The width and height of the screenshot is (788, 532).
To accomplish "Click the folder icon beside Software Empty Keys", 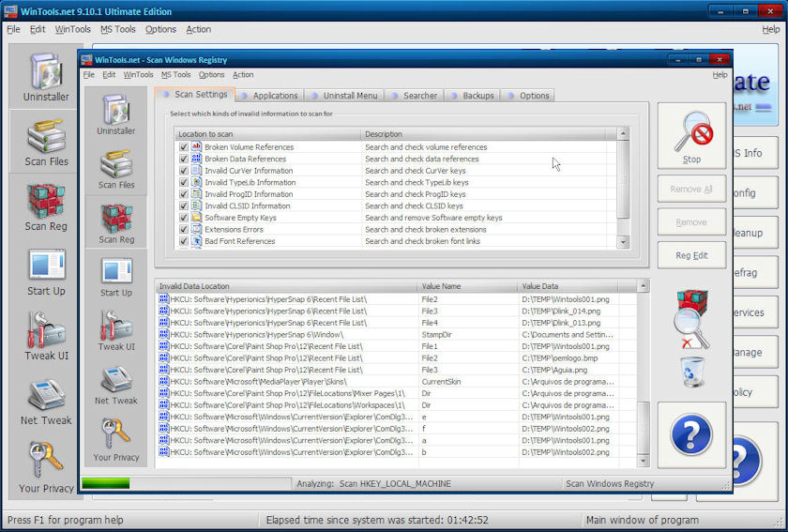I will pyautogui.click(x=196, y=218).
